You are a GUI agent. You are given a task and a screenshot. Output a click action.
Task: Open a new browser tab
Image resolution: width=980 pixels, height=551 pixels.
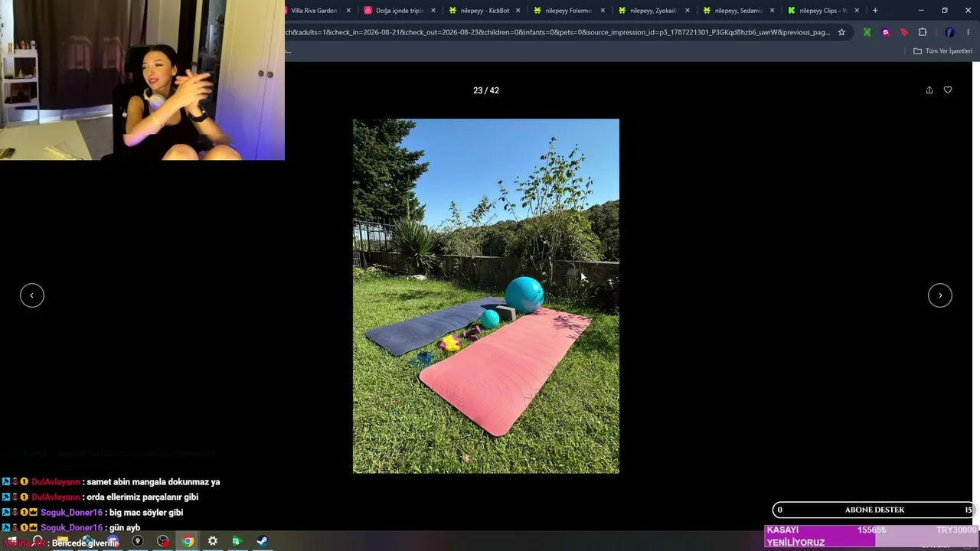click(875, 11)
